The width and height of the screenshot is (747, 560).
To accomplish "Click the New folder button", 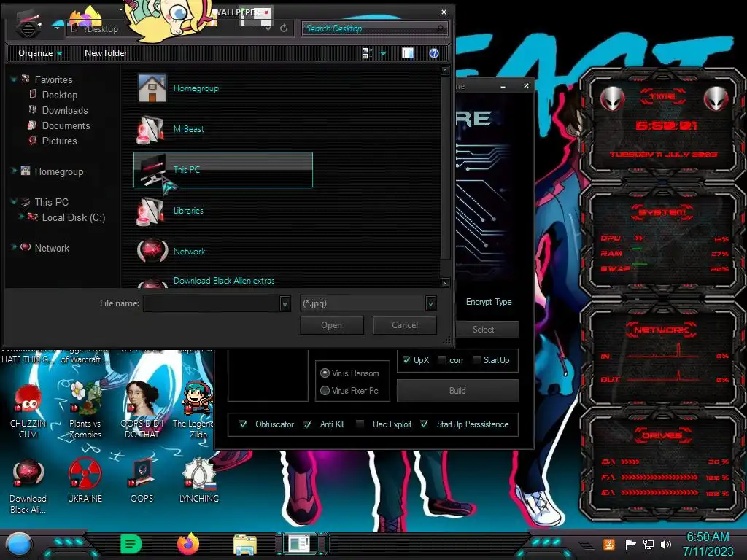I will pyautogui.click(x=106, y=53).
